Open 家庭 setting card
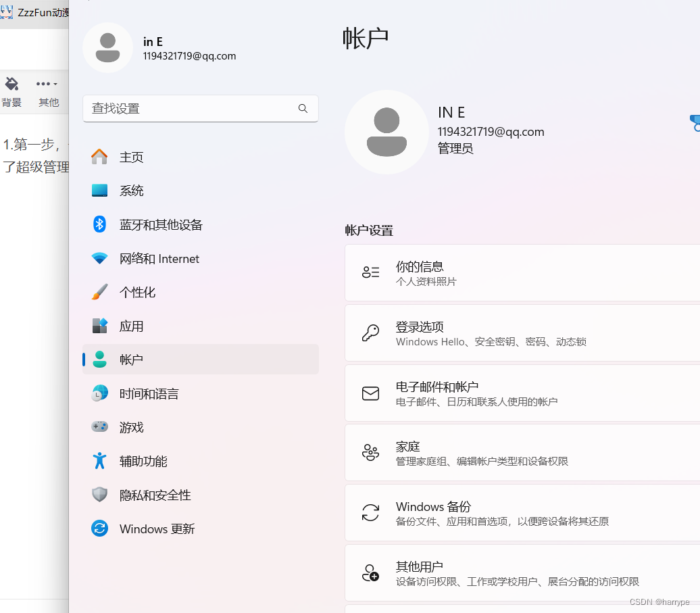Image resolution: width=700 pixels, height=613 pixels. [x=522, y=453]
